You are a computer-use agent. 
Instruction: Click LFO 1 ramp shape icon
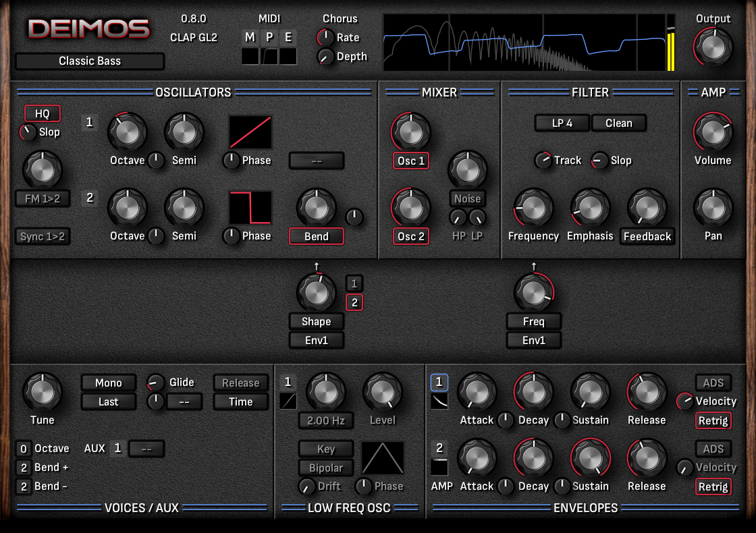coord(288,401)
